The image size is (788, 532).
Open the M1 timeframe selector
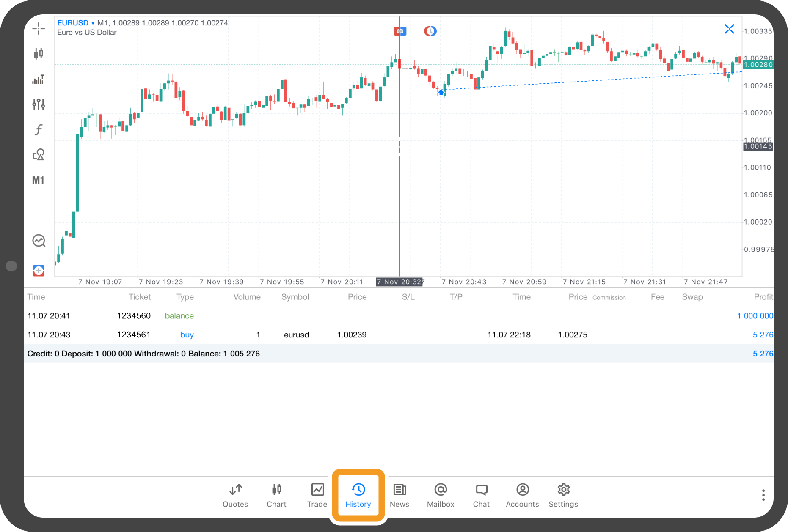point(38,181)
